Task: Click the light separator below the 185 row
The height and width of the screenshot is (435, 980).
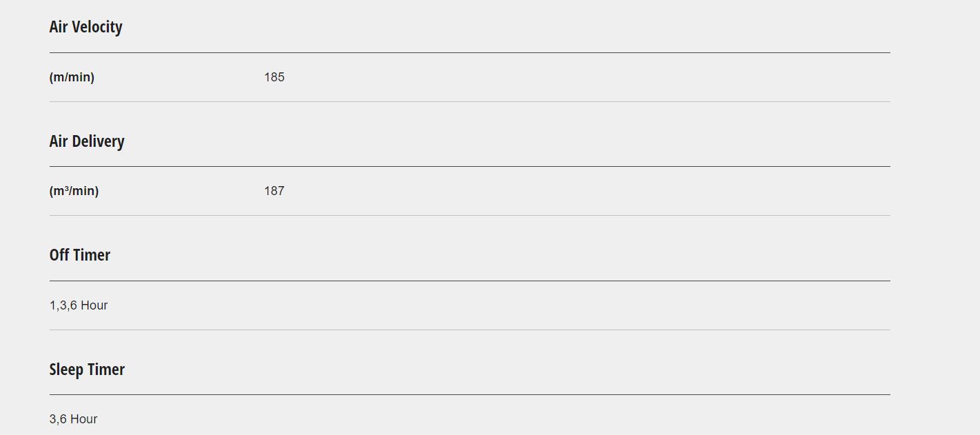Action: coord(470,101)
